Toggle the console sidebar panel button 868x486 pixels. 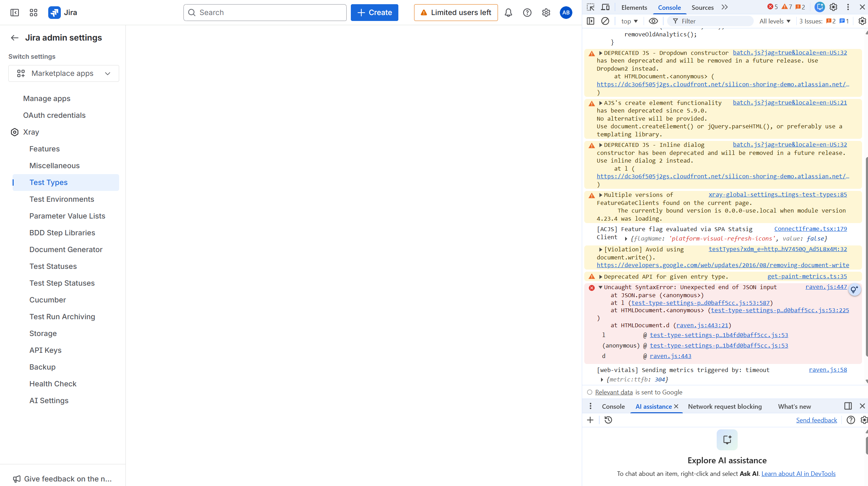coord(591,21)
